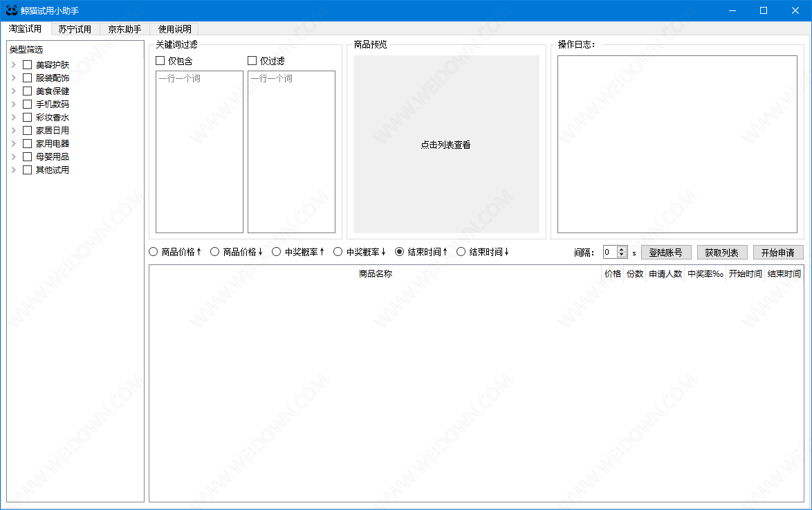Expand the 服装配饰 category

click(x=13, y=78)
